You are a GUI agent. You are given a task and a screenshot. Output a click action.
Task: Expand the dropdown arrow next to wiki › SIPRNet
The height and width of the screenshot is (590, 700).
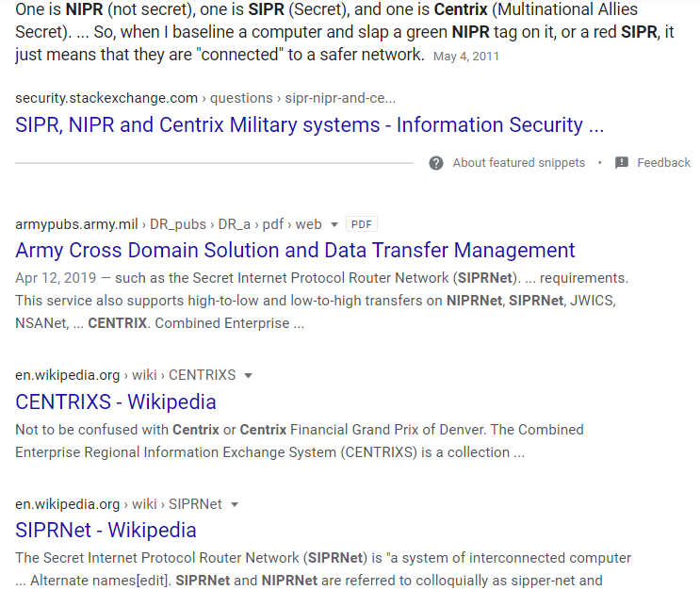click(x=235, y=504)
